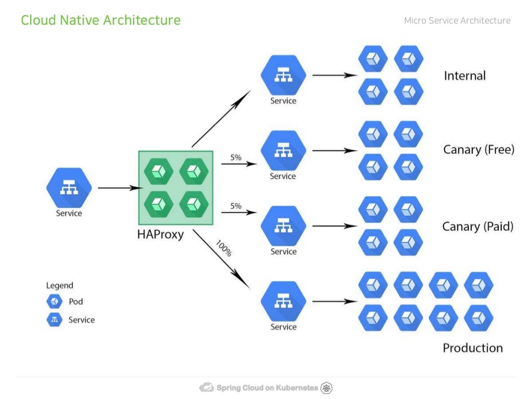Select the Canary (Paid) Service hexagon icon
Viewport: 532px width, 399px height.
point(283,225)
